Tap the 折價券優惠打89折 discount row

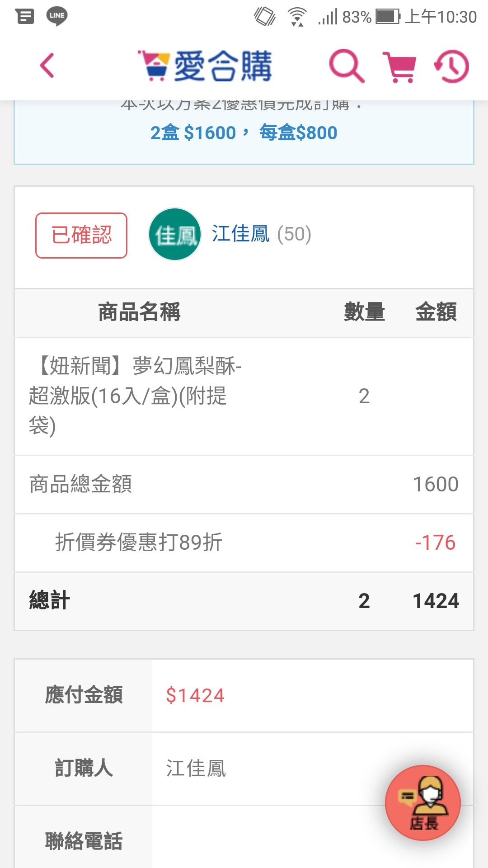click(244, 542)
